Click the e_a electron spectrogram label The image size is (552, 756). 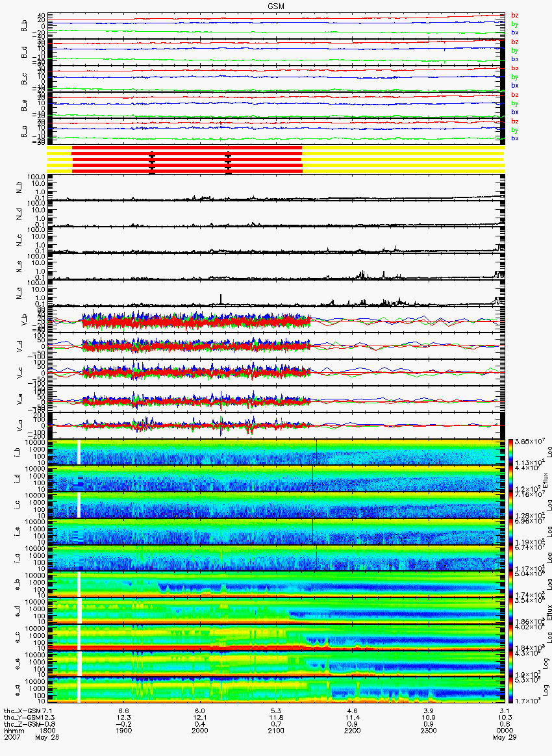(17, 692)
